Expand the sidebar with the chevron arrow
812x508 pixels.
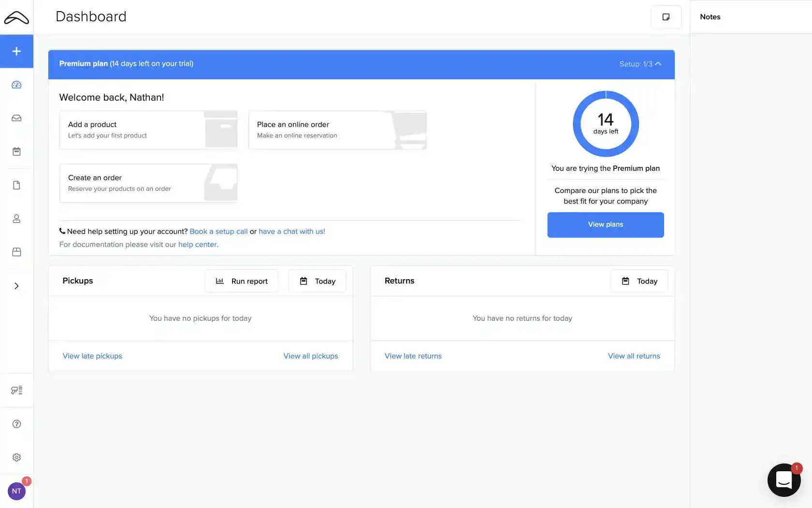[16, 285]
